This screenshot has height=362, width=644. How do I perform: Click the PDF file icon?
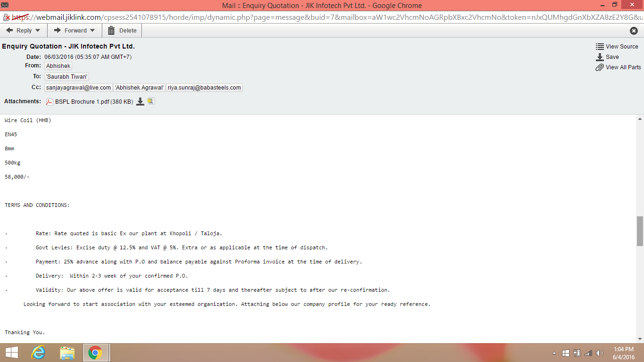click(50, 101)
